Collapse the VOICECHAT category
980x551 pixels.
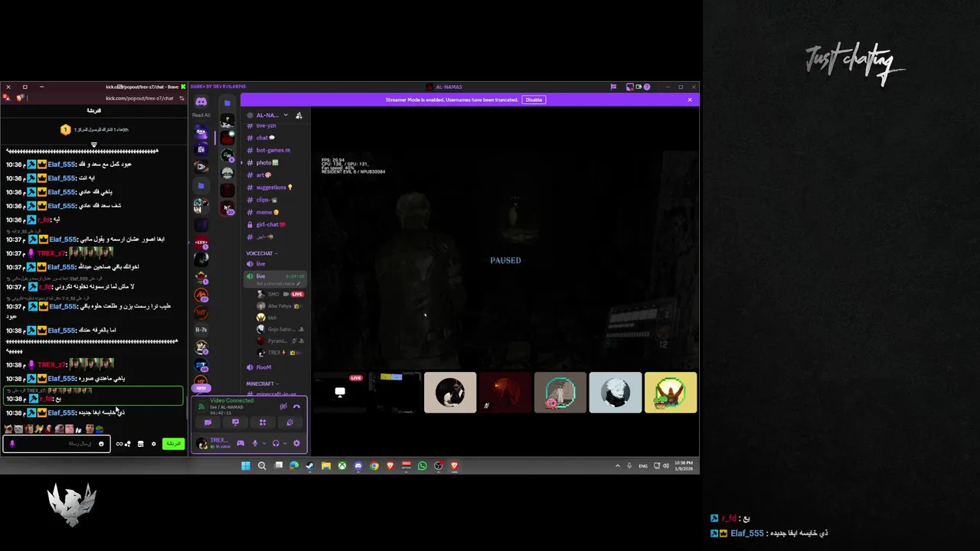pyautogui.click(x=262, y=253)
